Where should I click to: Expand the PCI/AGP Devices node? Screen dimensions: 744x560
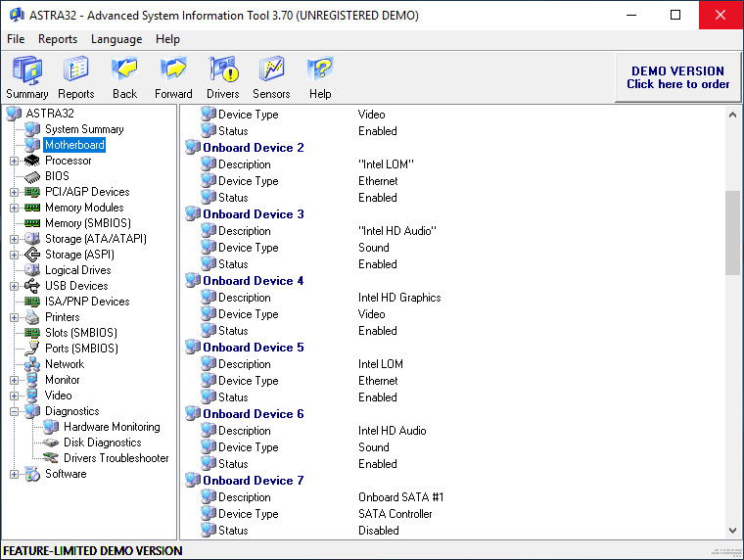click(x=15, y=192)
